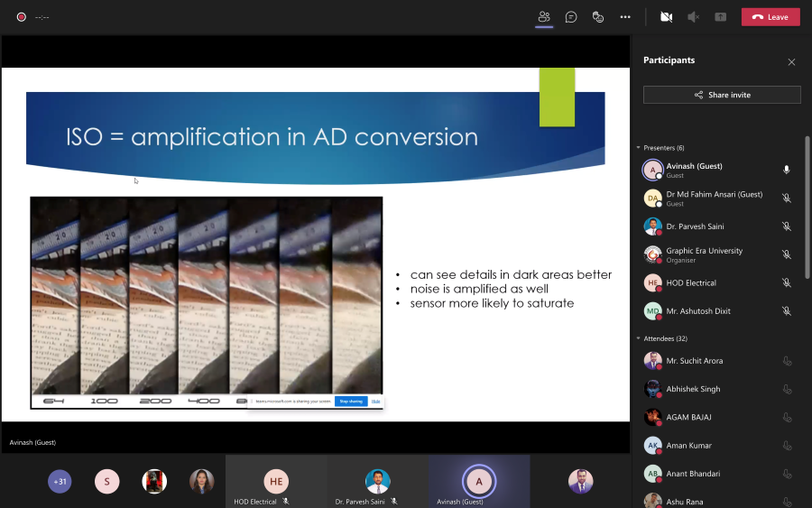Unmute using the speaker microphone icon
Screen dimensions: 812x508
pyautogui.click(x=693, y=17)
